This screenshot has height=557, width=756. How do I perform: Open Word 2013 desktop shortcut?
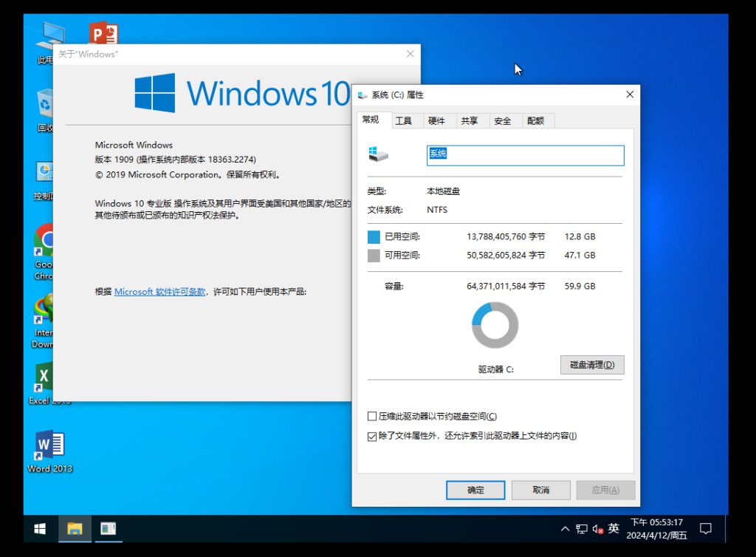[49, 450]
